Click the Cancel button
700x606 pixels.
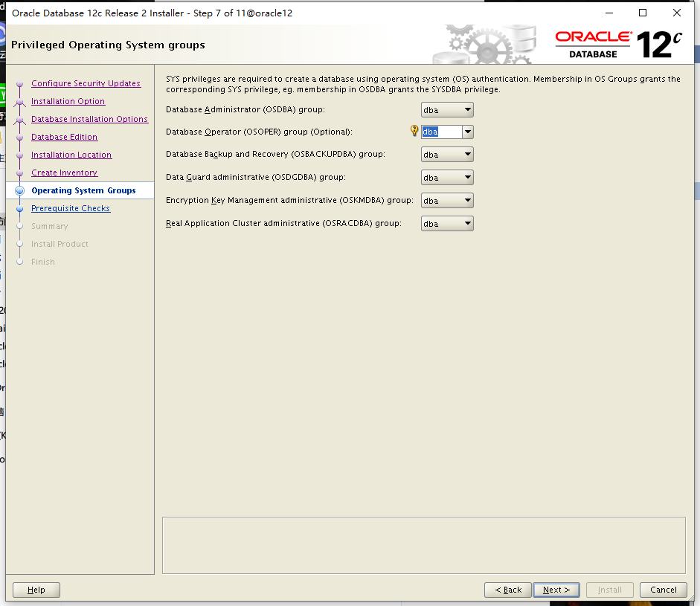tap(664, 590)
